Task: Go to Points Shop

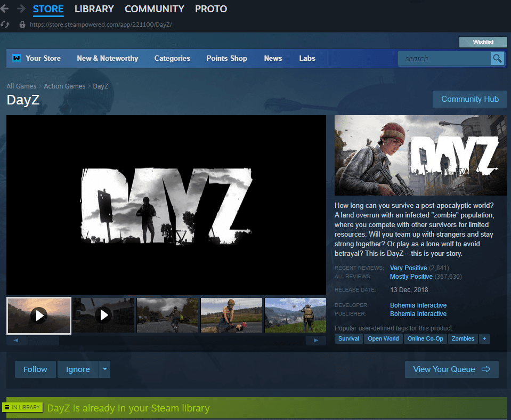Action: click(227, 59)
